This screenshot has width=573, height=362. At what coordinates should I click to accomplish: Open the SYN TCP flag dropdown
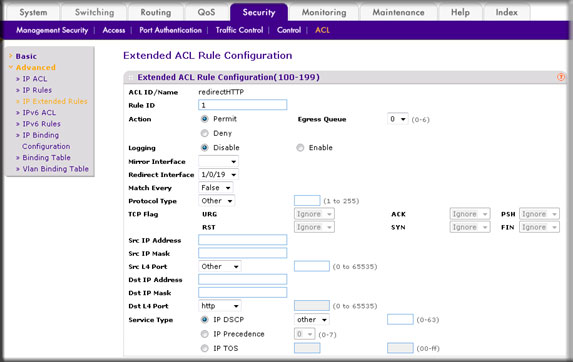(x=470, y=227)
